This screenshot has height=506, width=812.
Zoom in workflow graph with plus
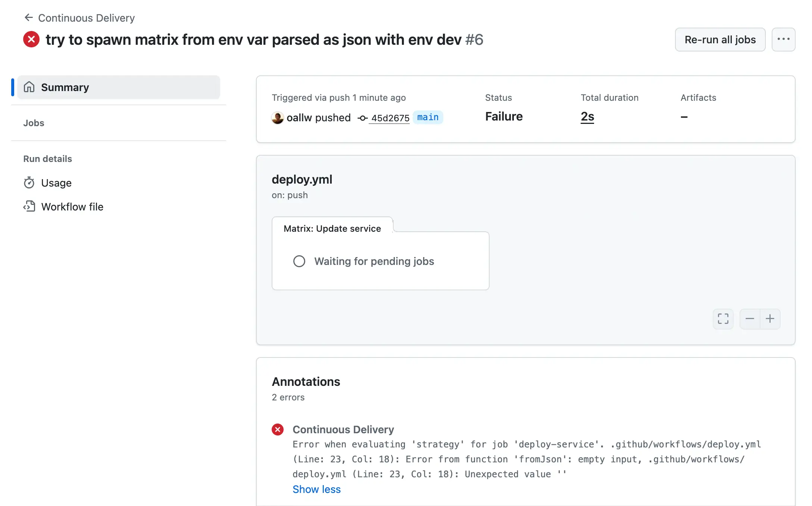point(770,319)
